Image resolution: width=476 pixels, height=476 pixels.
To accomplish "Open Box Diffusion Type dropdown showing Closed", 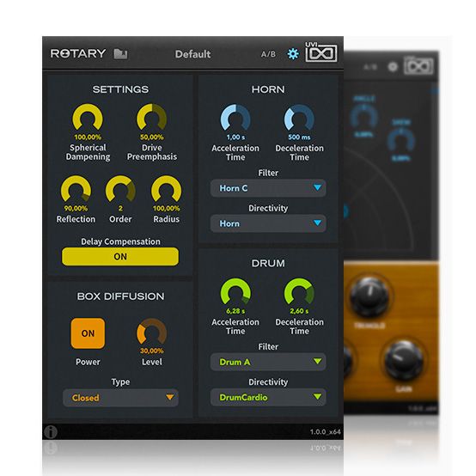I will tap(120, 398).
